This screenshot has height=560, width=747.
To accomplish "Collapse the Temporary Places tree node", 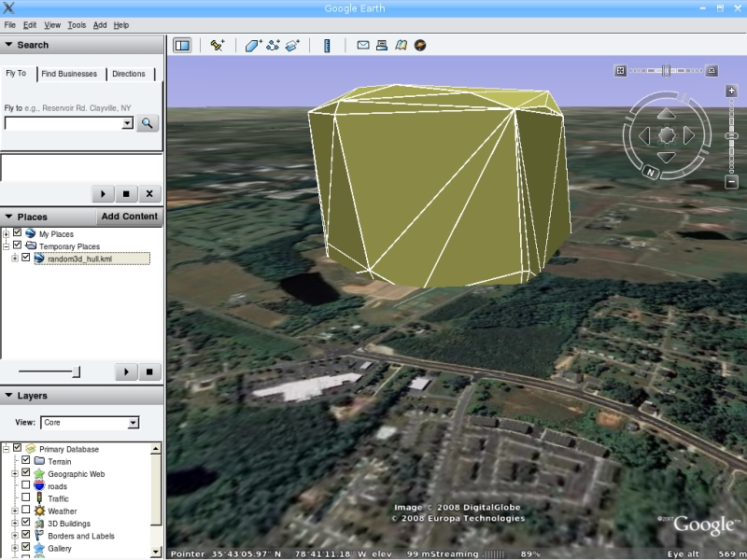I will tap(7, 245).
